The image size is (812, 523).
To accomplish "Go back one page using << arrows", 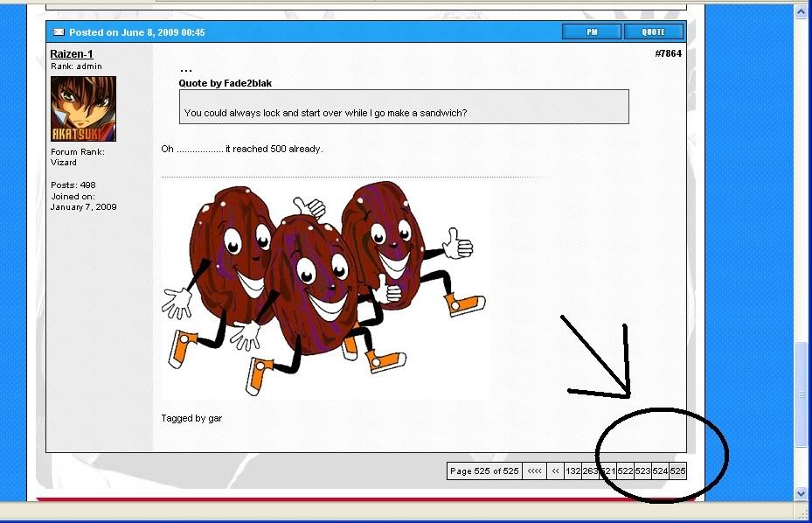I will click(x=555, y=471).
